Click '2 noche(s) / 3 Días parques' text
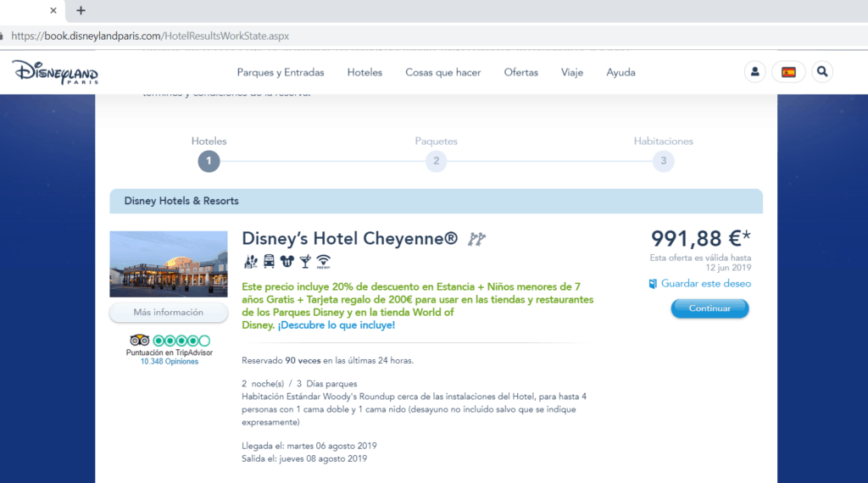This screenshot has height=483, width=868. coord(299,384)
